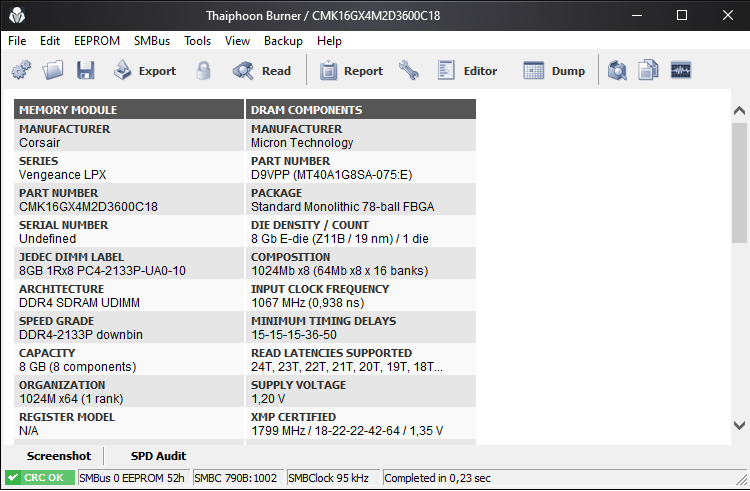Open the settings gears icon in toolbar
Viewport: 750px width, 491px height.
[21, 71]
